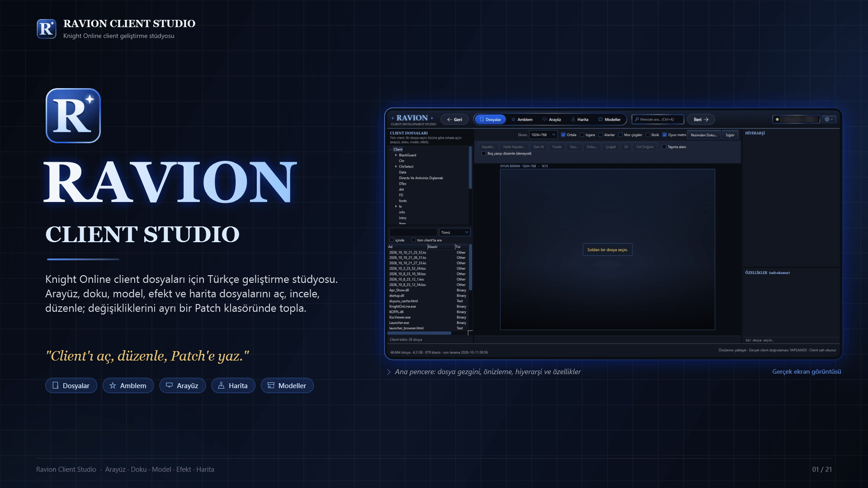
Task: Click the Resimden Doku... button
Action: pyautogui.click(x=703, y=135)
